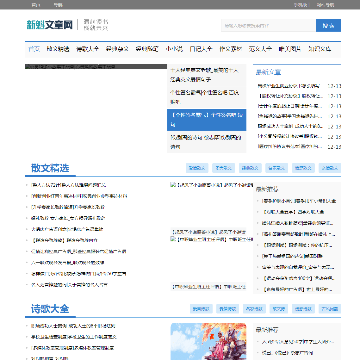Click the large 散文精选 section heading
Screen dimensions: 360x360
(x=50, y=168)
